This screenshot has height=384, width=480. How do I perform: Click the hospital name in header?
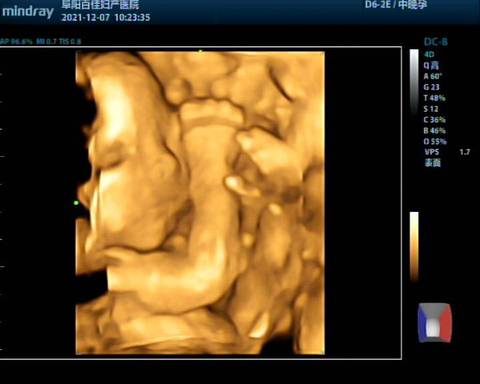pos(100,4)
